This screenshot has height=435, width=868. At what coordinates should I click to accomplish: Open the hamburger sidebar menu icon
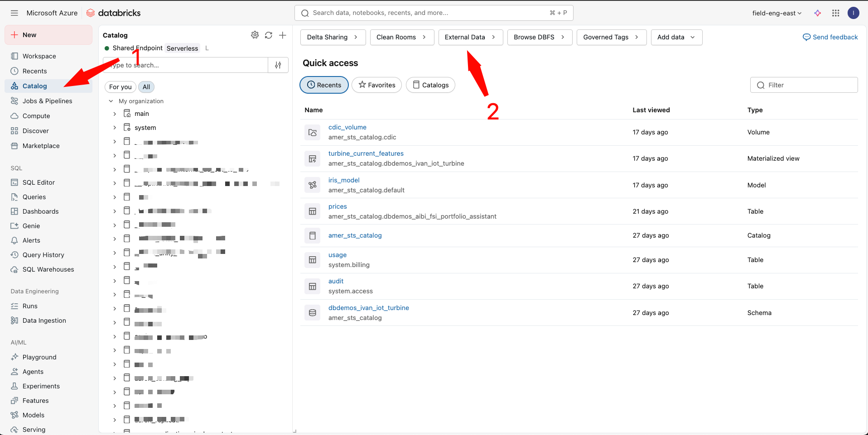click(14, 13)
